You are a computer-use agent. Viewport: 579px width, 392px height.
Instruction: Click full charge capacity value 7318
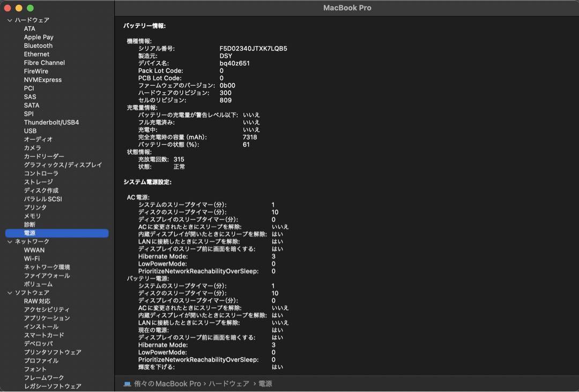(250, 137)
